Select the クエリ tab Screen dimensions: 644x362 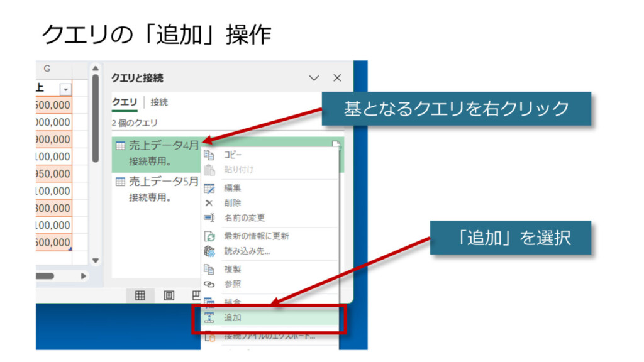pos(125,102)
